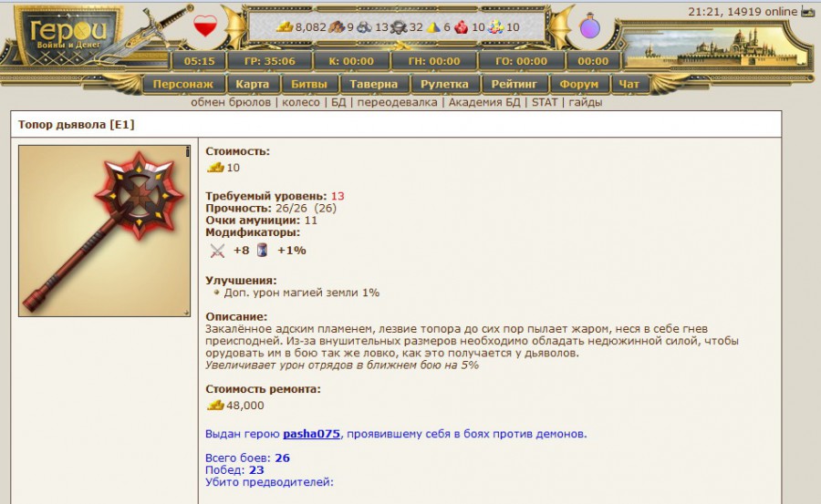Viewport: 821px width, 504px height.
Task: Open the Форум tab
Action: 579,84
